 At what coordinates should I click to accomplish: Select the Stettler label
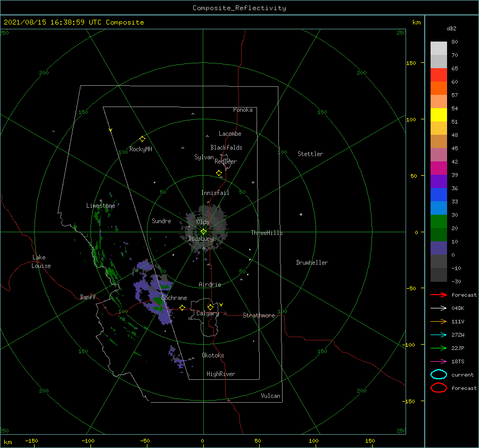[310, 154]
